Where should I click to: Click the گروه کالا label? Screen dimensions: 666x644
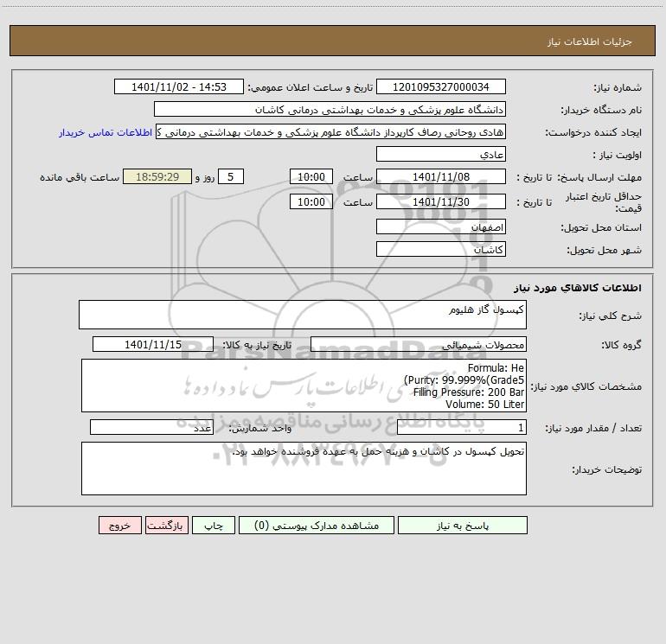tap(621, 345)
